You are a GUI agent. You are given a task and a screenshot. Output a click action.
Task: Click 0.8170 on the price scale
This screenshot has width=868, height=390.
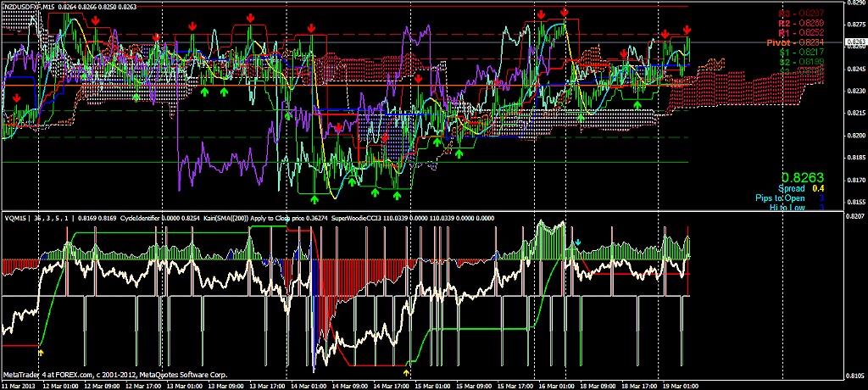[856, 180]
